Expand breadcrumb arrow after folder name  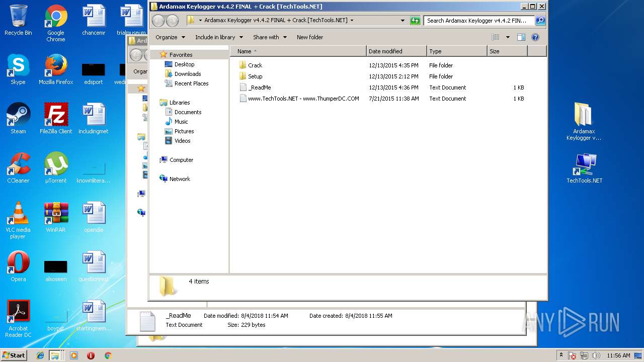pos(352,21)
